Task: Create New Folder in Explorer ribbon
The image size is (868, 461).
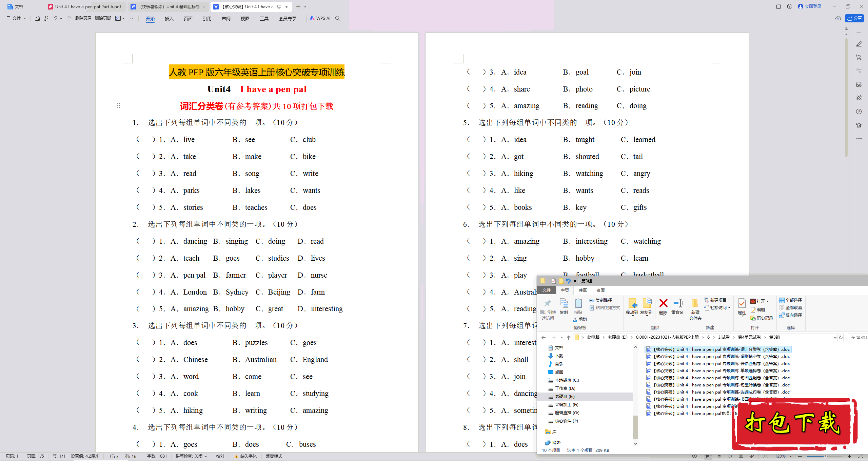Action: [695, 309]
